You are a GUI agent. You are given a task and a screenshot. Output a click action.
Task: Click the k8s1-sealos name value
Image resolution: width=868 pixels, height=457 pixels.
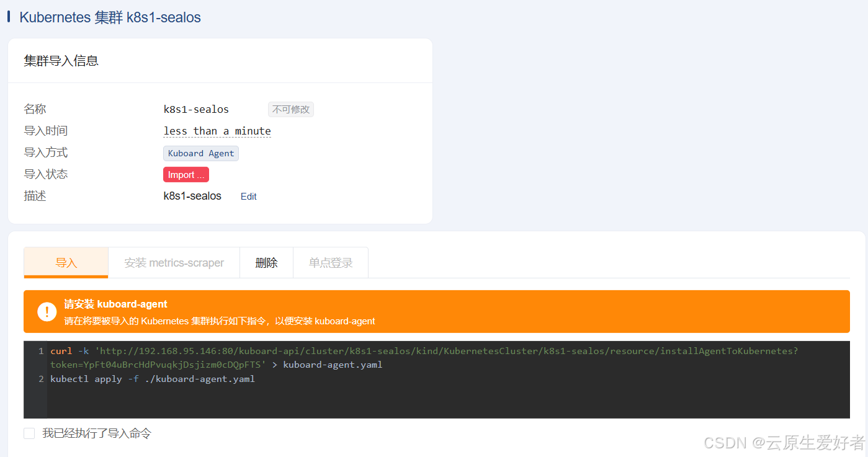(196, 110)
